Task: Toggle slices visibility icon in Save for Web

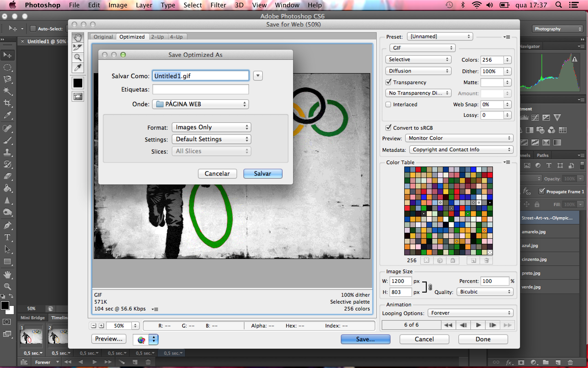Action: [78, 97]
